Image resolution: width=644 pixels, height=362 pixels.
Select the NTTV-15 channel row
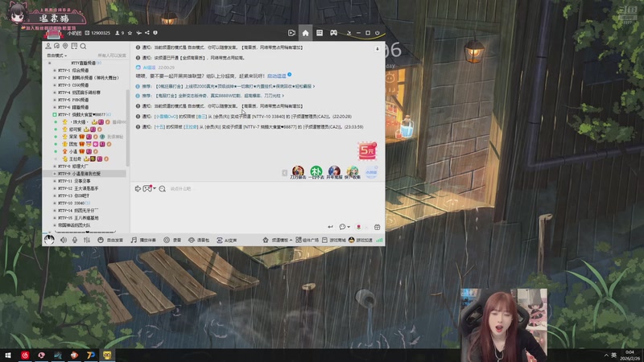point(85,218)
